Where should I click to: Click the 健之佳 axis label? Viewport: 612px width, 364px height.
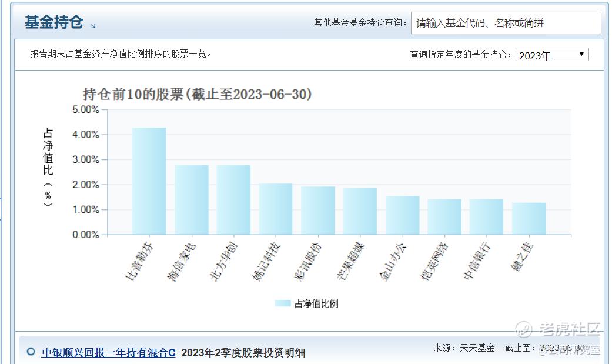[x=522, y=256]
